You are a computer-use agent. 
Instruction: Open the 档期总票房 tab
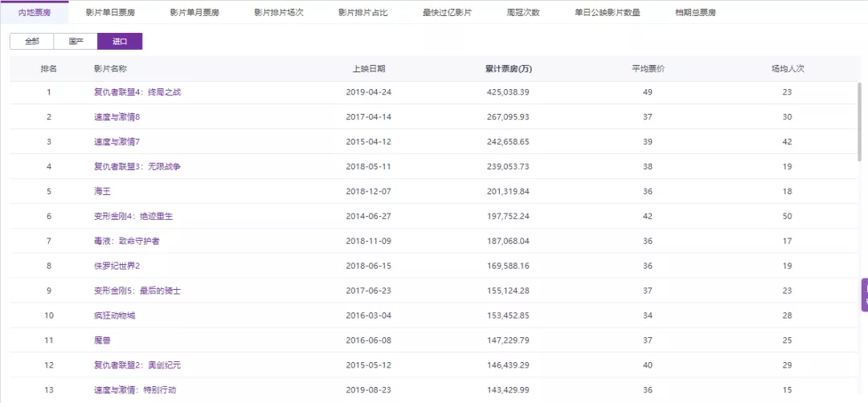[695, 13]
